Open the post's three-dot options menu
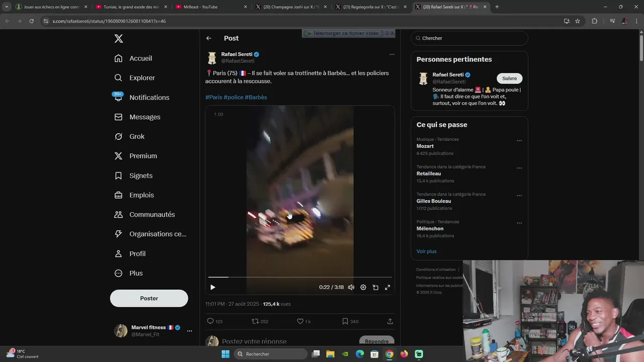The width and height of the screenshot is (644, 362). [x=391, y=54]
